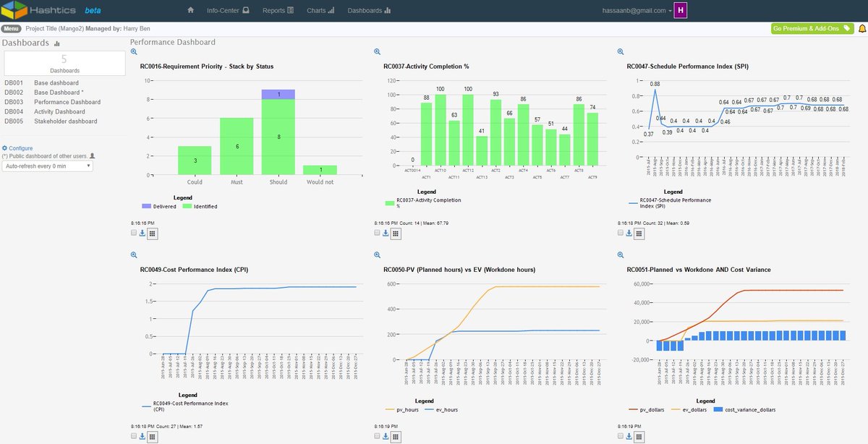Viewport: 868px width, 444px height.
Task: Open the notifications bell icon
Action: pyautogui.click(x=861, y=29)
